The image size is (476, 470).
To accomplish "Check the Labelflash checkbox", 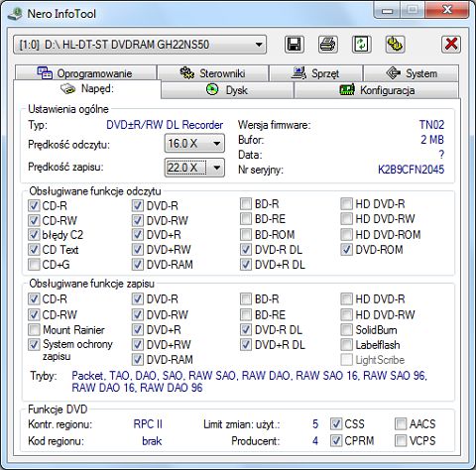I will click(x=346, y=345).
